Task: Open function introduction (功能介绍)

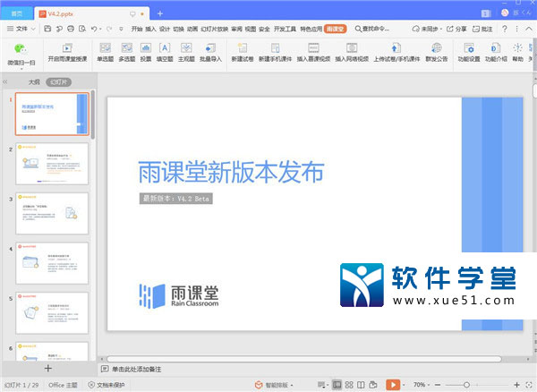Action: pyautogui.click(x=496, y=53)
